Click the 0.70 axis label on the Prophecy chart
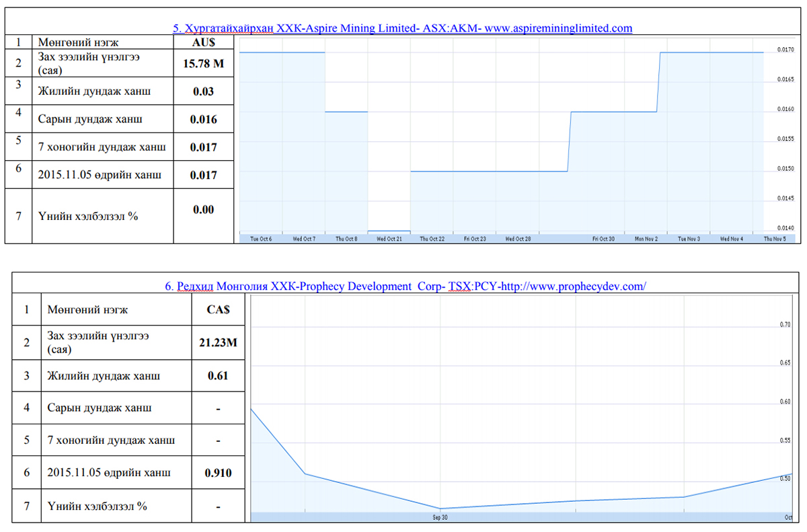This screenshot has height=532, width=807. point(785,325)
